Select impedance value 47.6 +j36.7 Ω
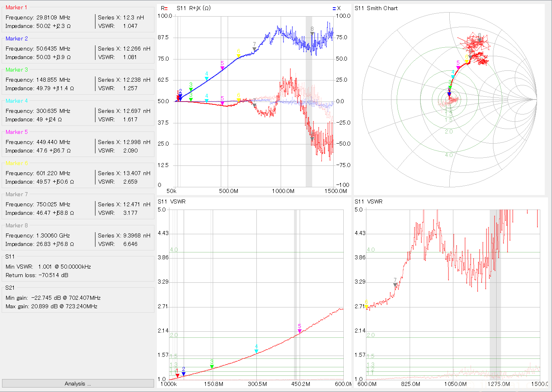Screen dimensions: 552x392 53,150
